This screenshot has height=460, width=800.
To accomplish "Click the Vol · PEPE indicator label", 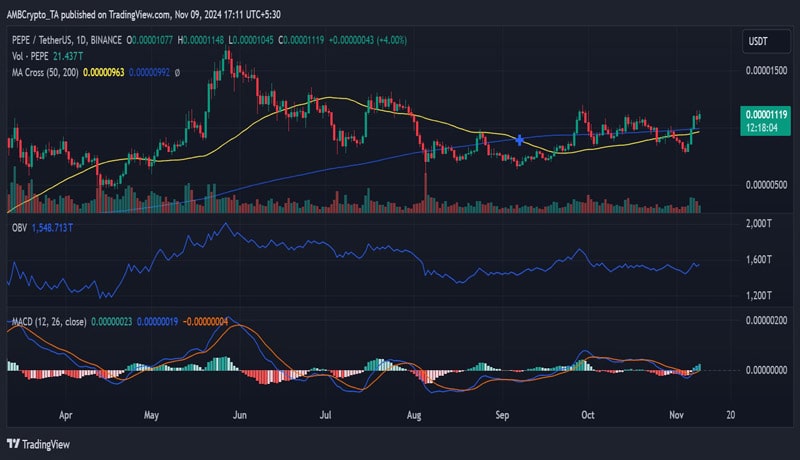I will 30,56.
